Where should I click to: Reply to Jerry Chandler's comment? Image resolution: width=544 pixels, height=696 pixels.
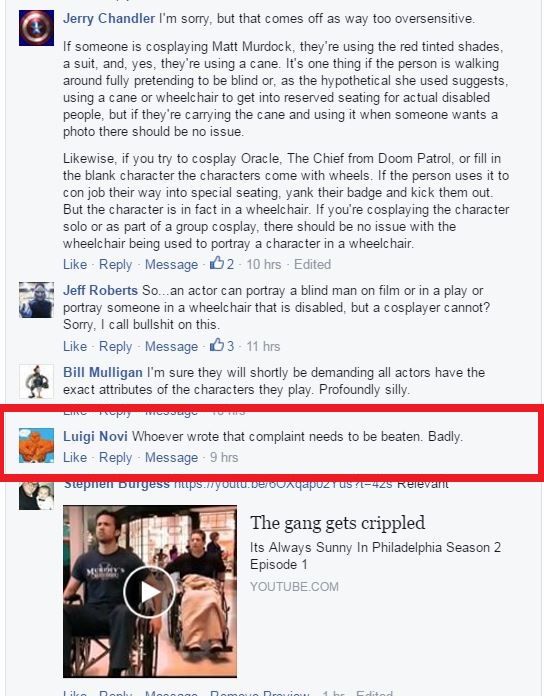[115, 265]
